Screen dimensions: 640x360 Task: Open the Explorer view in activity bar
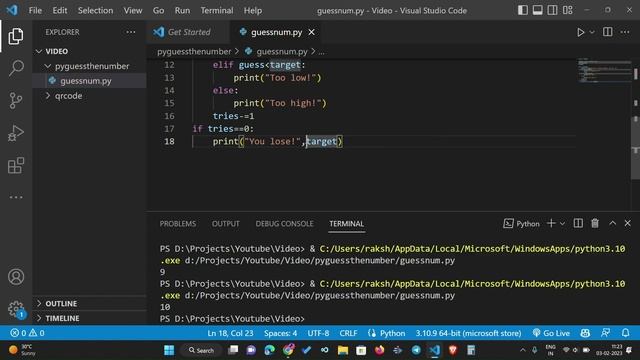(16, 36)
